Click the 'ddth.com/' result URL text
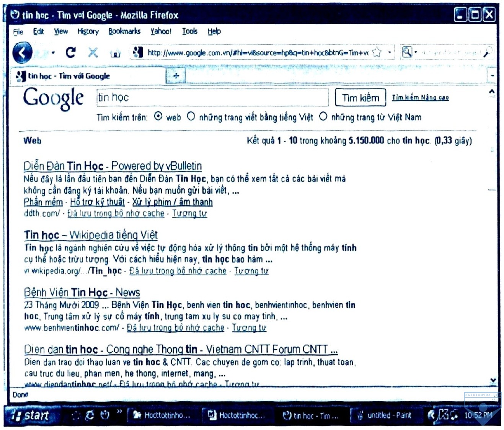The height and width of the screenshot is (430, 504). coord(42,213)
